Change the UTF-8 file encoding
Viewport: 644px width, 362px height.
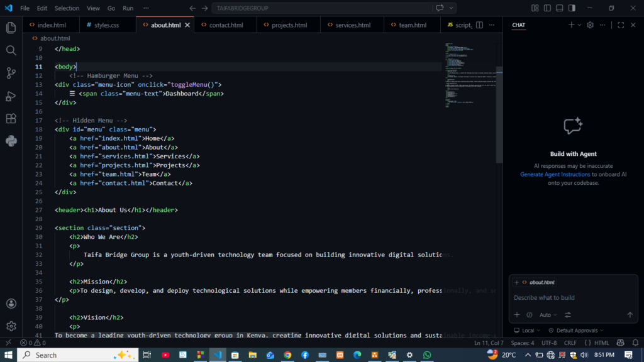click(x=549, y=343)
